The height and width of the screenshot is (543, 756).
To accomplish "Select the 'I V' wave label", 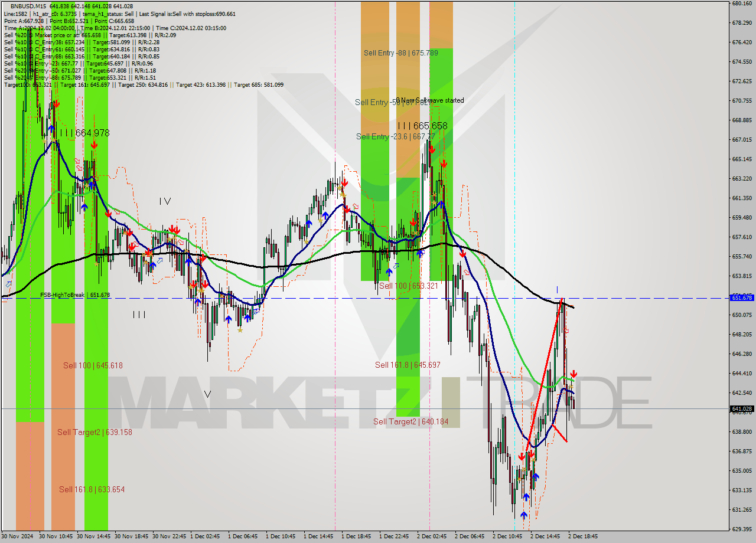I will click(165, 201).
